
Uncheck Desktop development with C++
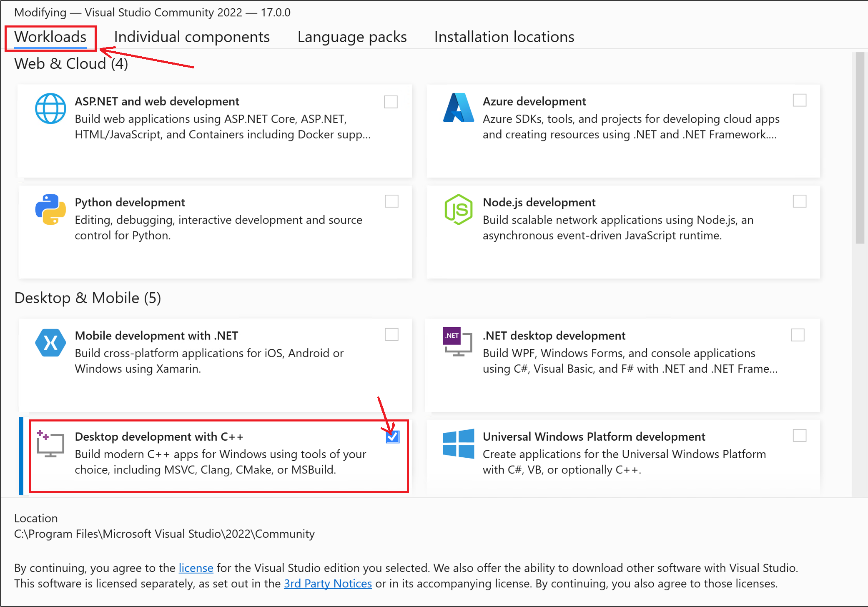click(x=392, y=437)
